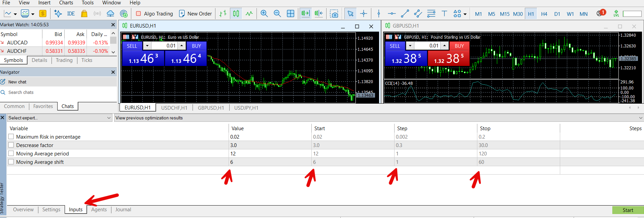644x218 pixels.
Task: Select the crosshair cursor tool
Action: click(364, 14)
